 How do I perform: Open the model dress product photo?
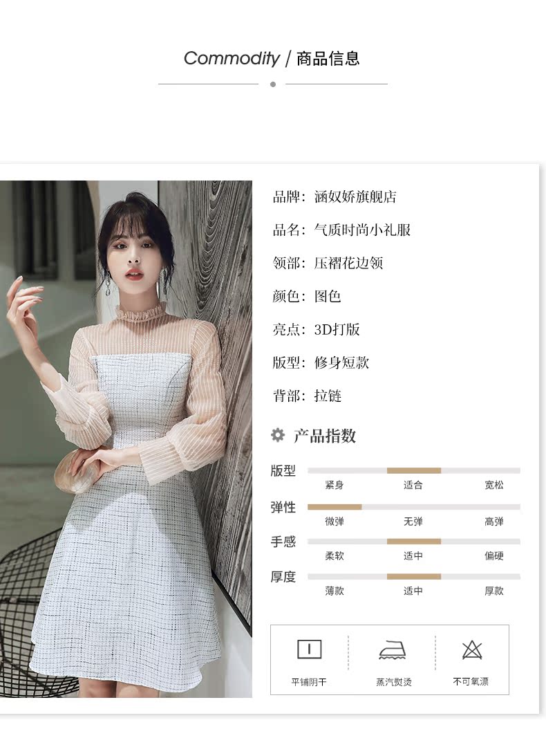point(126,439)
